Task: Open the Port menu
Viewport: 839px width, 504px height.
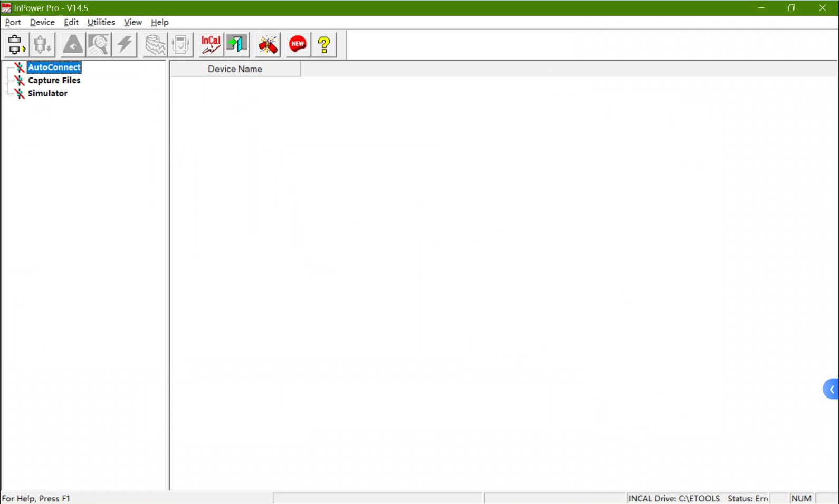Action: 13,22
